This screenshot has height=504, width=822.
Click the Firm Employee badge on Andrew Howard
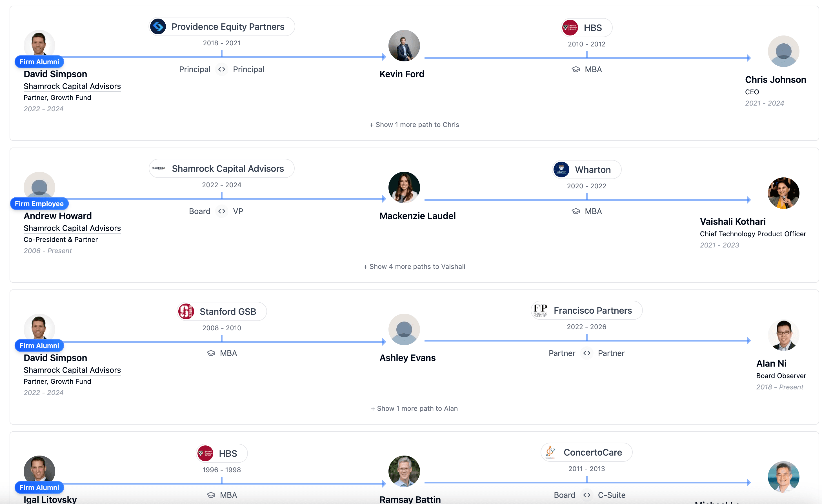coord(39,203)
